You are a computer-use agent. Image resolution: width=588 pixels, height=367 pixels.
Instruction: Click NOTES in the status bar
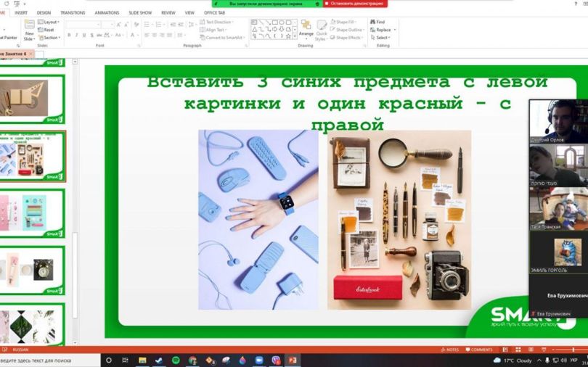(450, 350)
